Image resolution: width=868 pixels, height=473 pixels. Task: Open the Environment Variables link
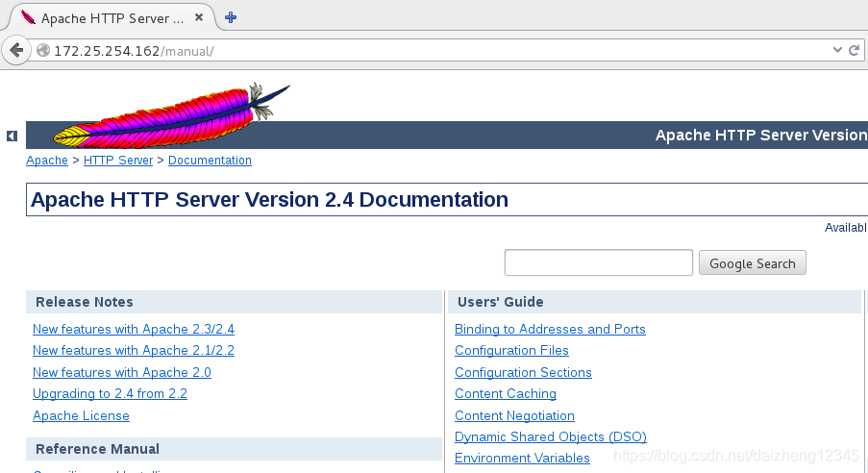point(522,458)
